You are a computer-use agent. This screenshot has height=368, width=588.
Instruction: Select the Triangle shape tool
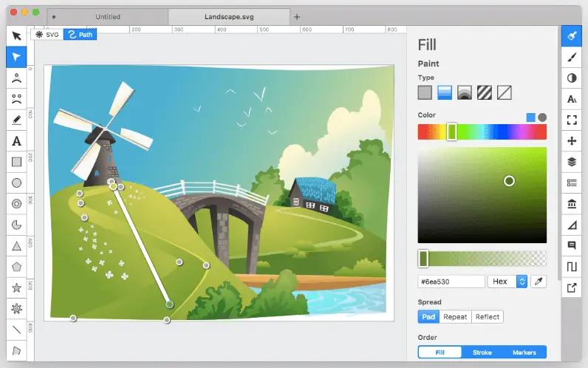(x=16, y=245)
